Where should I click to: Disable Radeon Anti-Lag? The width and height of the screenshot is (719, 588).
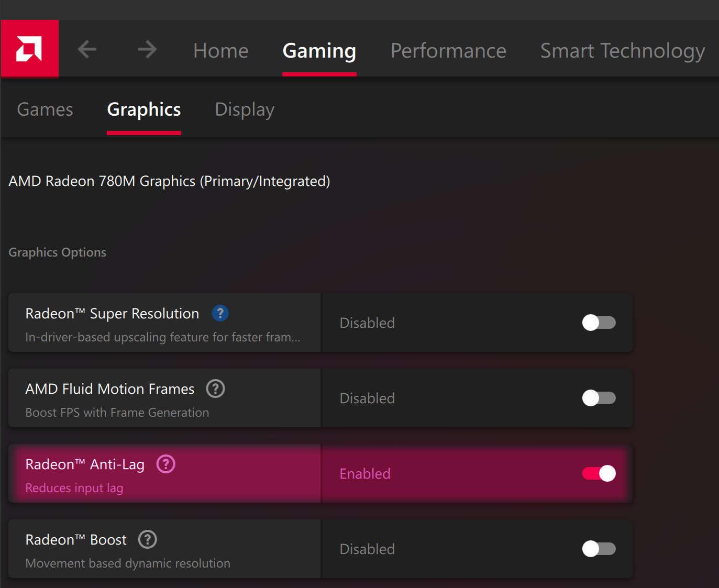pos(599,473)
